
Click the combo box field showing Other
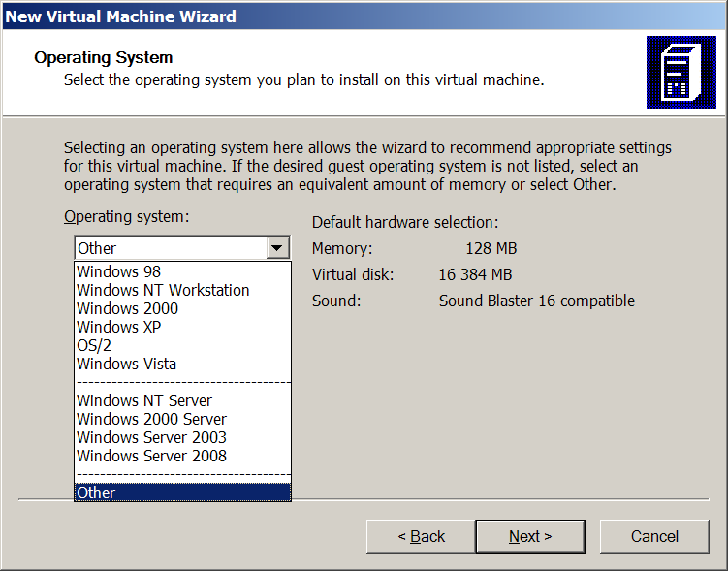point(171,248)
